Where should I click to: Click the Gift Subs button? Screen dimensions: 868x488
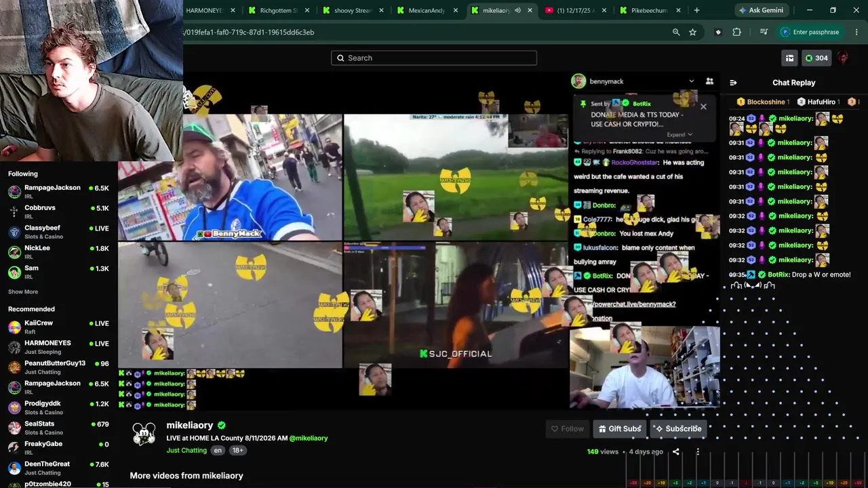[620, 429]
